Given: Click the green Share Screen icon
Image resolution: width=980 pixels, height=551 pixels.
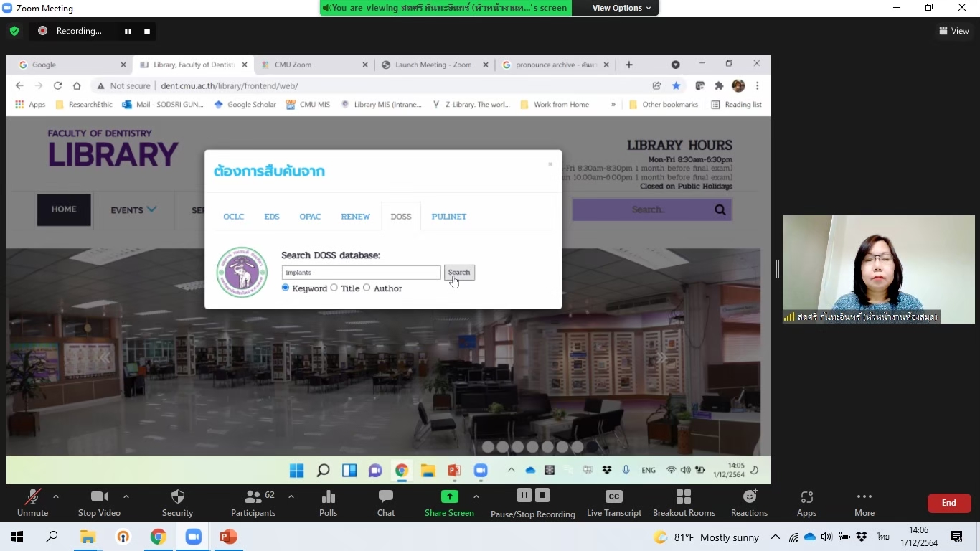Looking at the screenshot, I should [449, 496].
